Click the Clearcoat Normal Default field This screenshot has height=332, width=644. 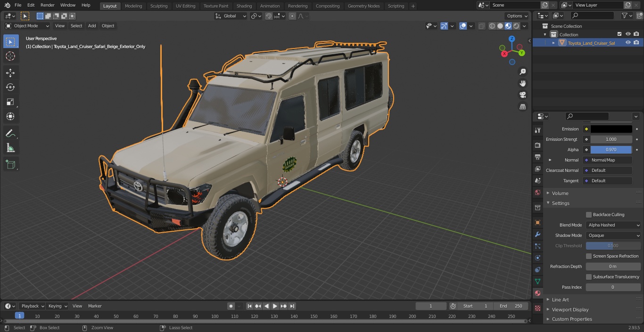pyautogui.click(x=608, y=170)
